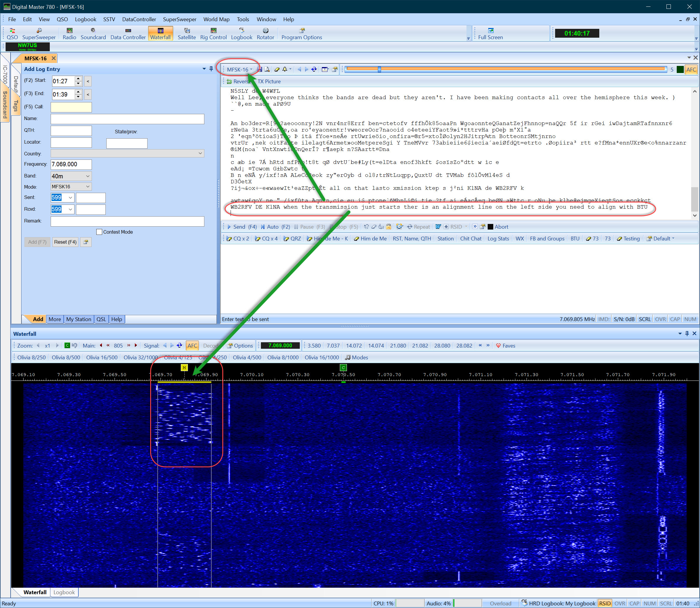Adjust the orange squelch slider handle
The image size is (700, 608).
tap(379, 69)
